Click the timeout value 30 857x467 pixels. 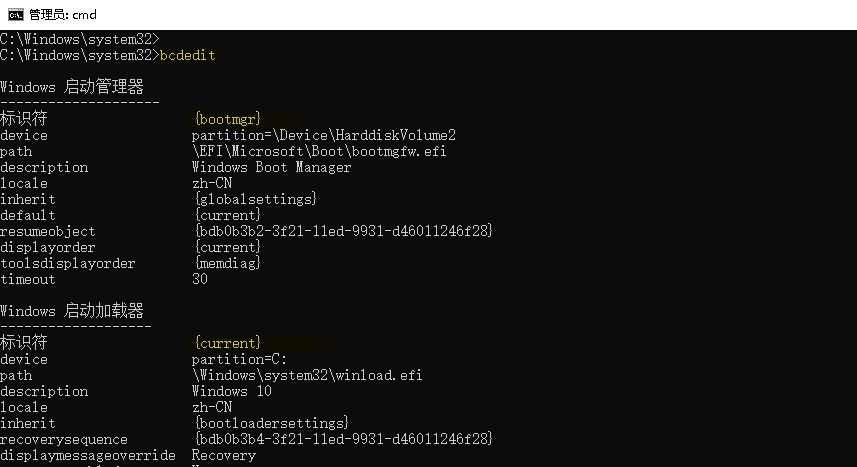200,279
